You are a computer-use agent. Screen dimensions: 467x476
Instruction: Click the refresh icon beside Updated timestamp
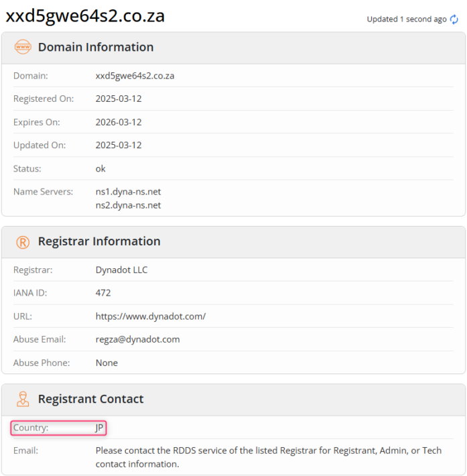[454, 19]
